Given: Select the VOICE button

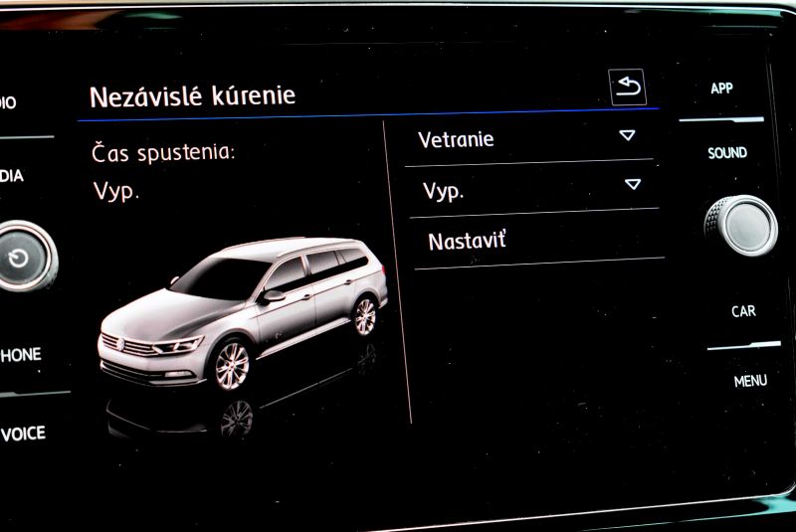Looking at the screenshot, I should coord(23,434).
